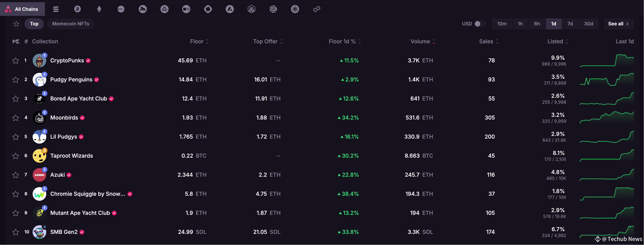Switch to the All Chains tab
644x245 pixels.
tap(22, 9)
